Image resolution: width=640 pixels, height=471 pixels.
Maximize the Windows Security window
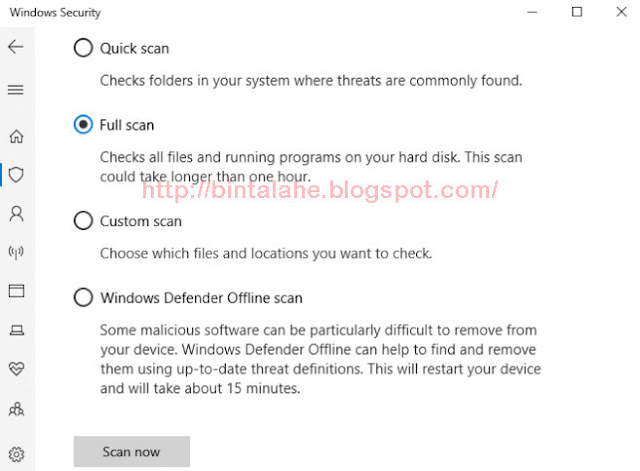click(x=577, y=12)
